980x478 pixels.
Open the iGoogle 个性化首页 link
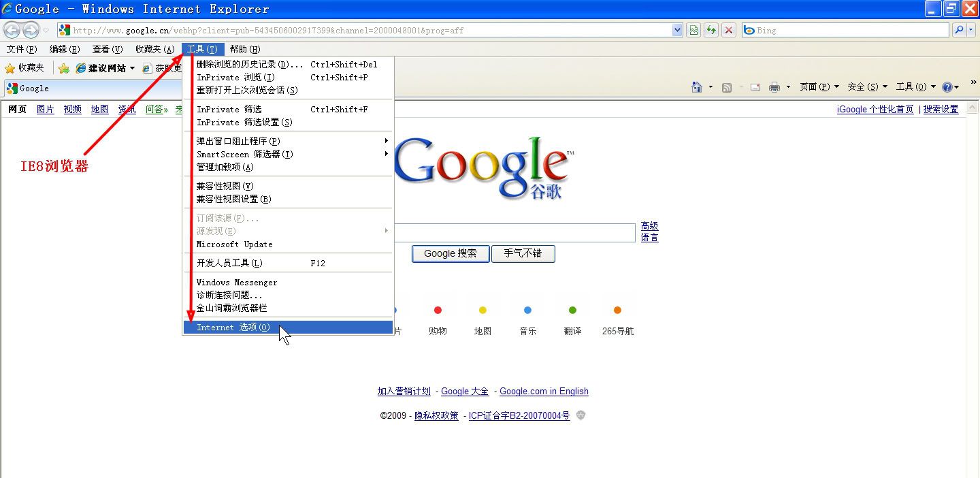[875, 109]
